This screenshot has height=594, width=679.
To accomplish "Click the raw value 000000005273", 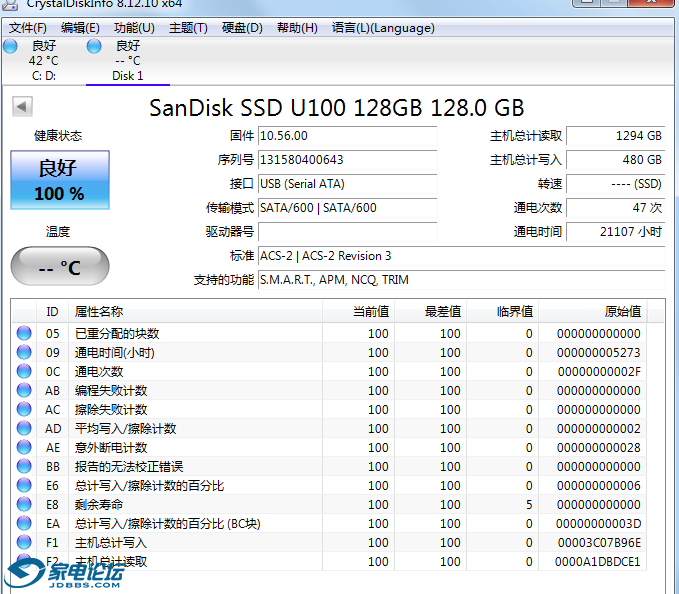I will coord(598,352).
